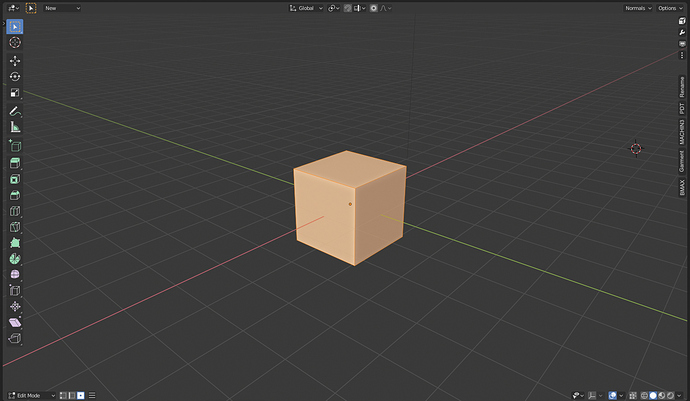
Task: Open the Normals dropdown
Action: click(638, 8)
